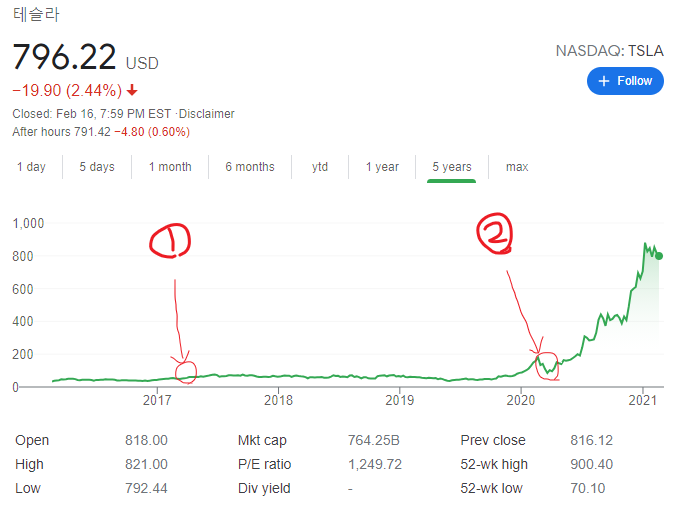
Task: Click the P/E ratio label
Action: pos(264,464)
